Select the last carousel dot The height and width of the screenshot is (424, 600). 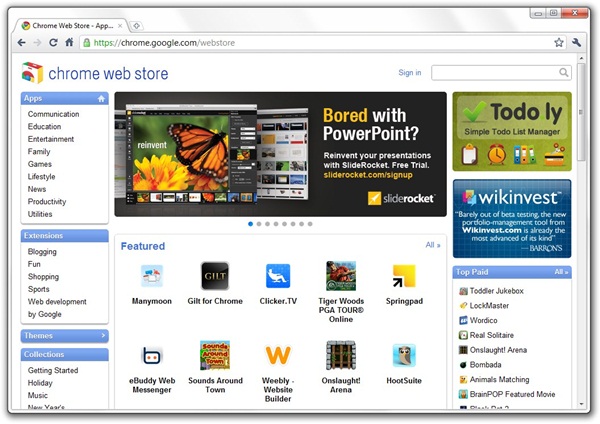tap(310, 224)
